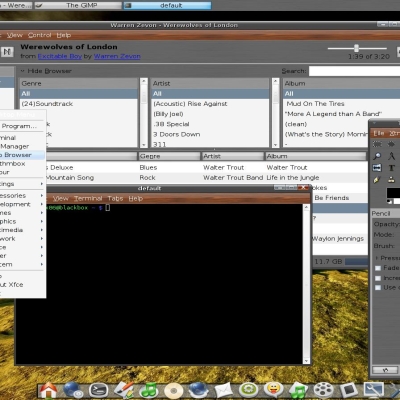Expand the Graphics submenu in Xfce menu
This screenshot has width=400, height=400.
[x=22, y=222]
